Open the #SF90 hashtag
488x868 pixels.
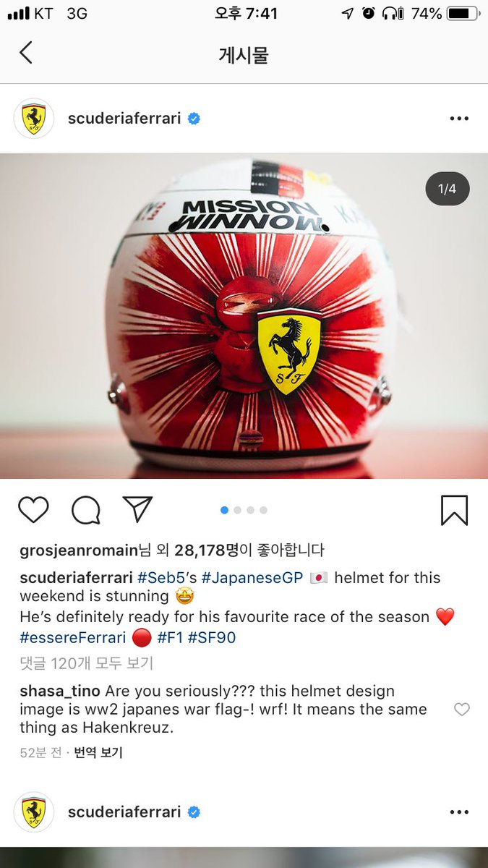point(212,637)
